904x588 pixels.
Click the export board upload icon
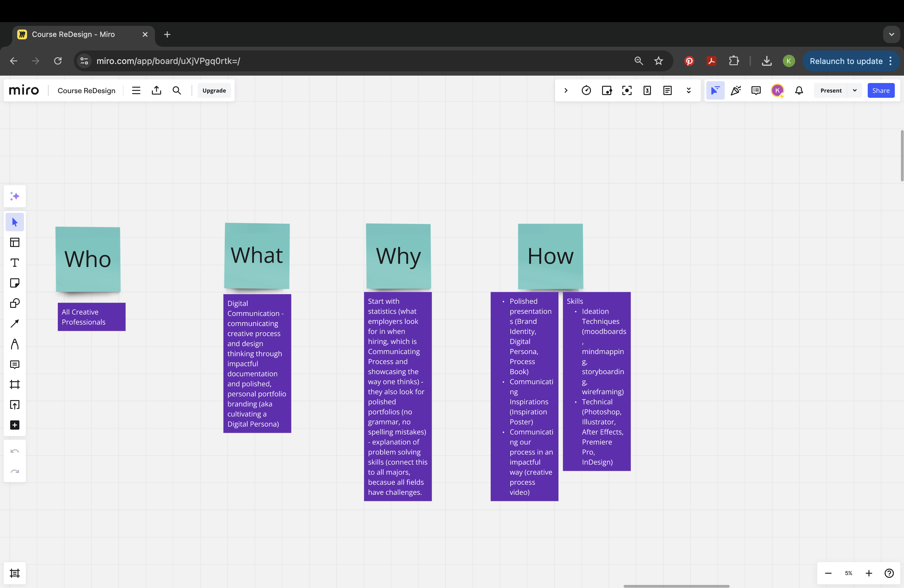click(x=157, y=90)
